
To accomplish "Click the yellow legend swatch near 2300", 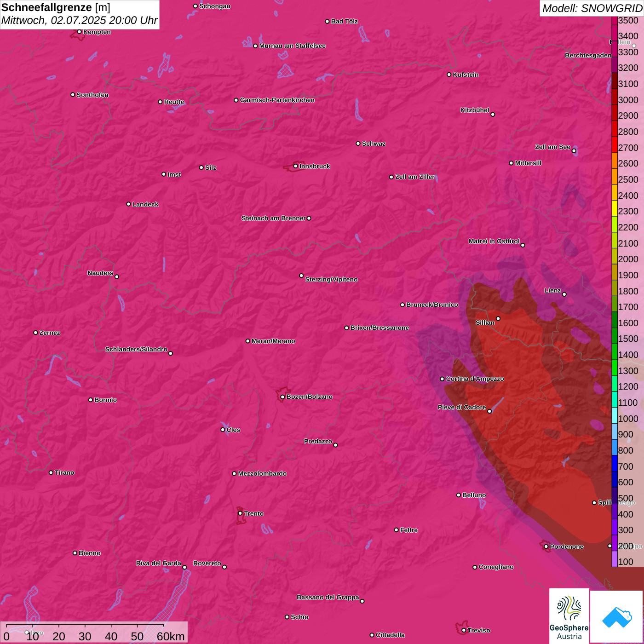I will pyautogui.click(x=615, y=208).
